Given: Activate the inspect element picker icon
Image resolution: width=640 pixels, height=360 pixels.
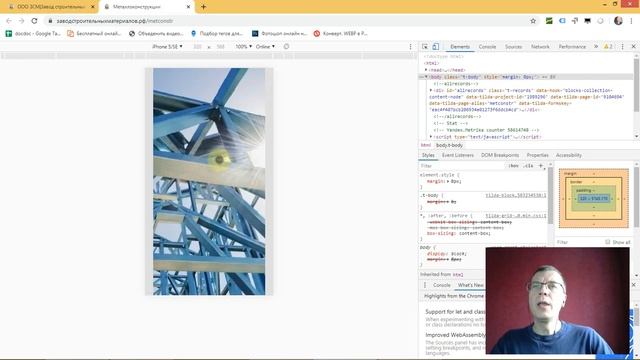Looking at the screenshot, I should point(425,47).
